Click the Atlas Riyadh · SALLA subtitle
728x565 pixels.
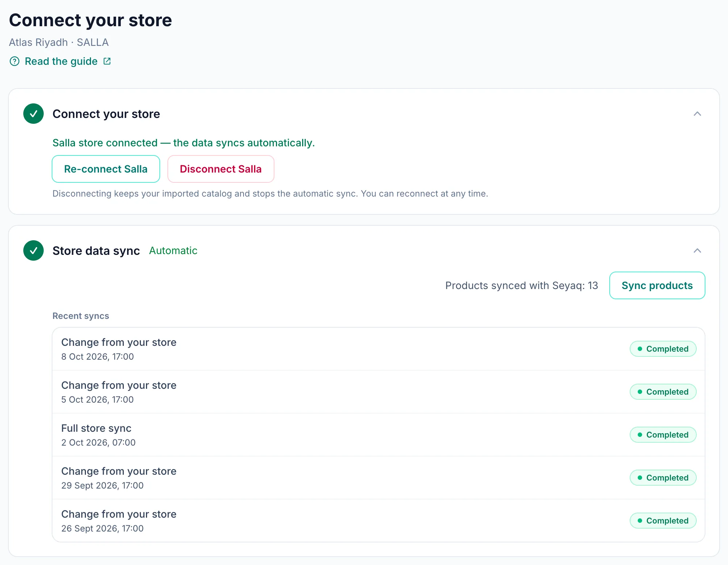tap(59, 42)
